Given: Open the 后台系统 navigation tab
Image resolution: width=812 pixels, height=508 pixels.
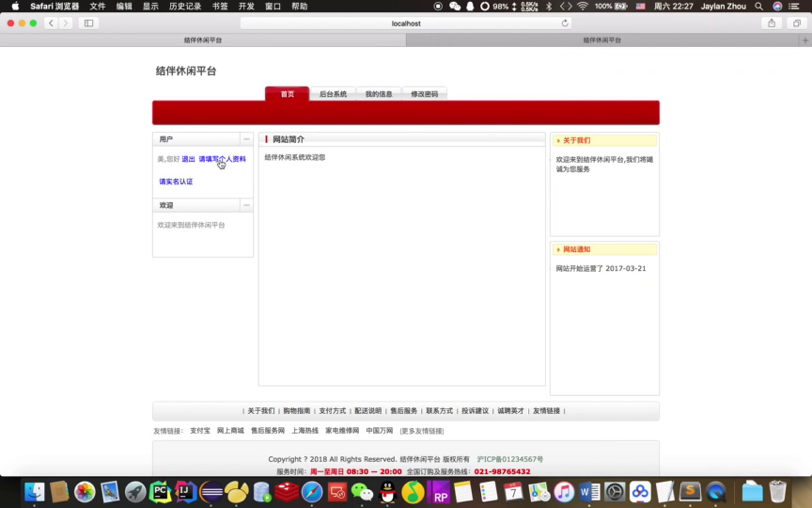Looking at the screenshot, I should pos(333,94).
